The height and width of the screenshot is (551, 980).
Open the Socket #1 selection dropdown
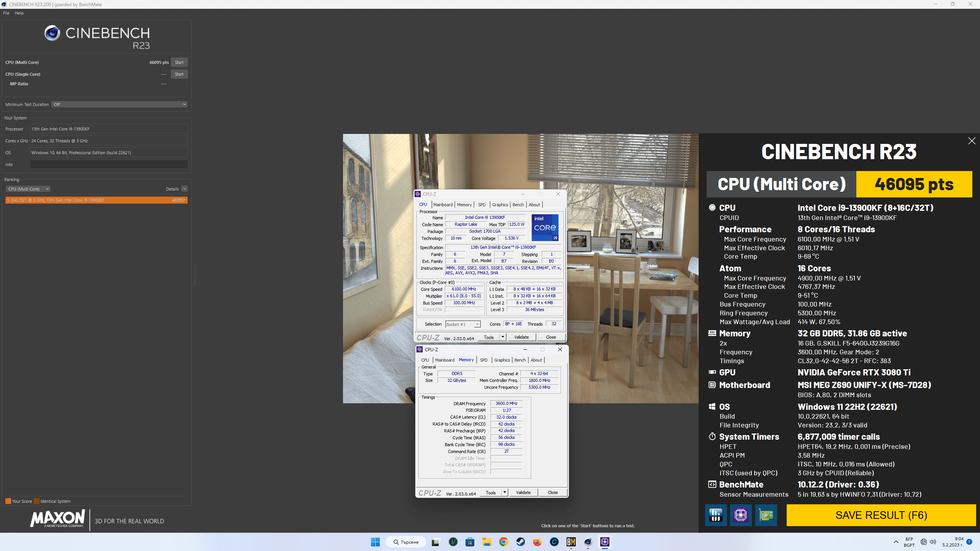pos(463,324)
